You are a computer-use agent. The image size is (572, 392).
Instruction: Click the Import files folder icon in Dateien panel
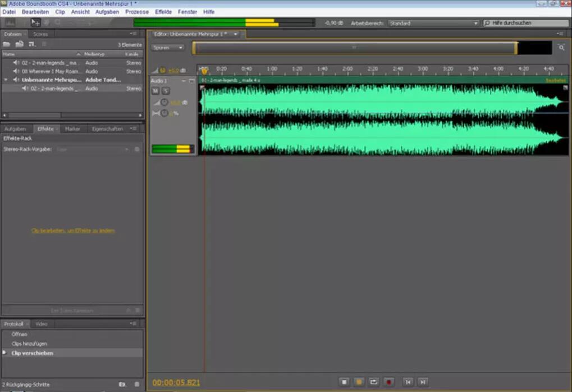(19, 44)
